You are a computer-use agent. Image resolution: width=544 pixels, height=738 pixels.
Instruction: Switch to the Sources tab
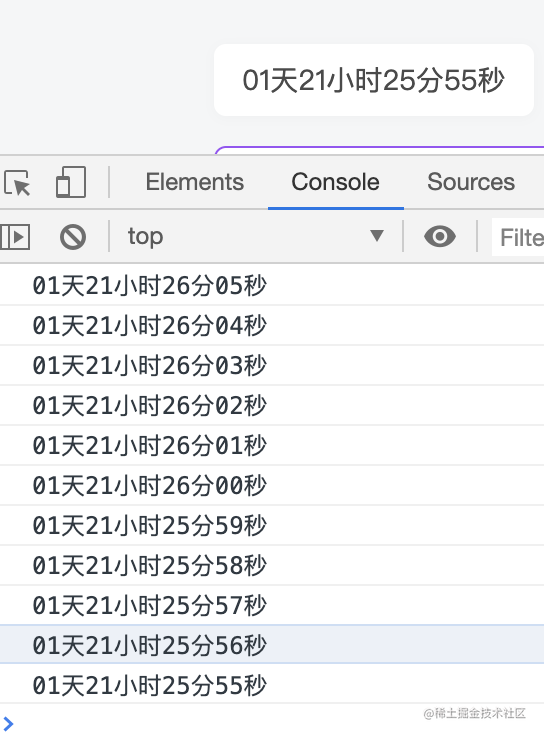point(471,182)
